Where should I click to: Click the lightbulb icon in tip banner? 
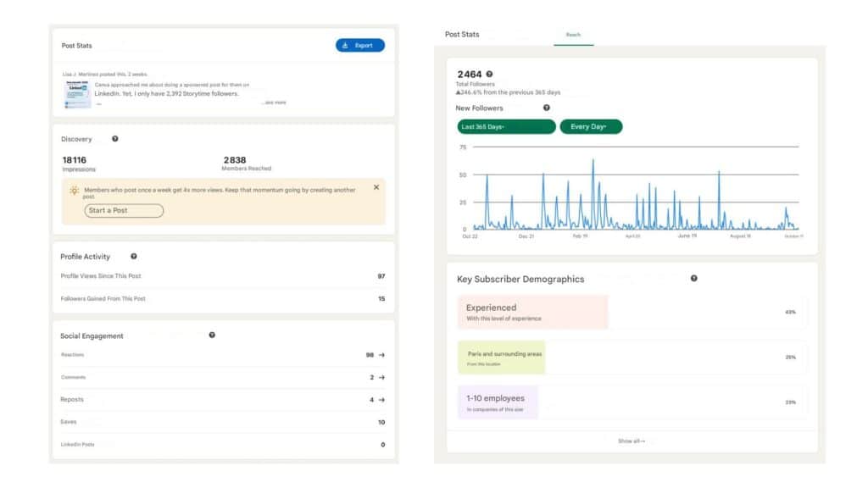coord(75,191)
